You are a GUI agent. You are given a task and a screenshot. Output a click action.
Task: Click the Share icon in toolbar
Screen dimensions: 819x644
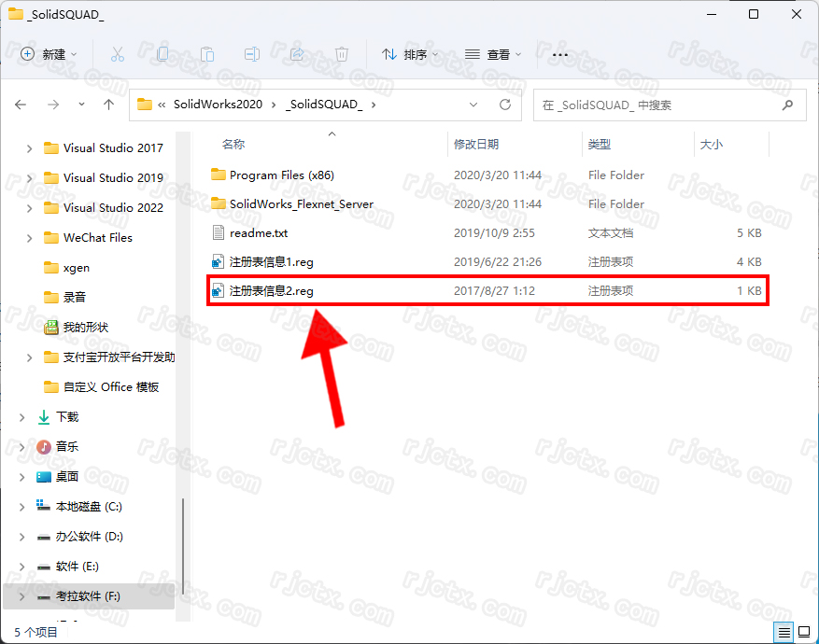(x=297, y=55)
